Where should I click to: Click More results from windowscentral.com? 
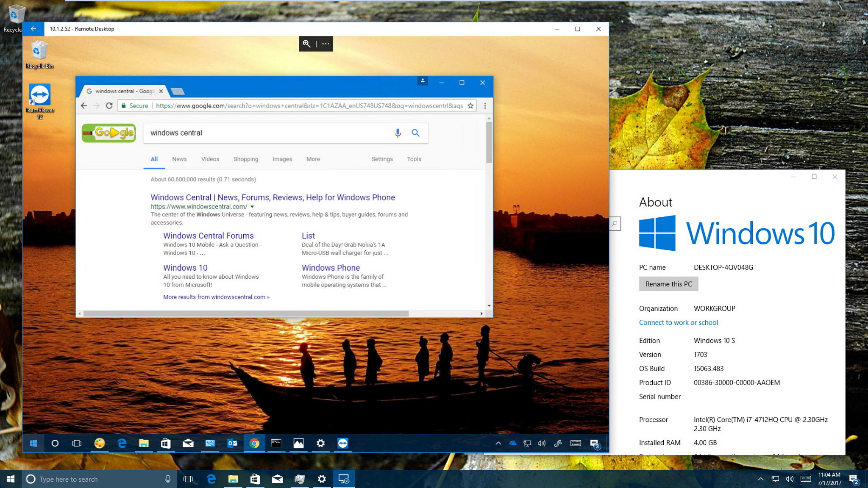(x=216, y=297)
